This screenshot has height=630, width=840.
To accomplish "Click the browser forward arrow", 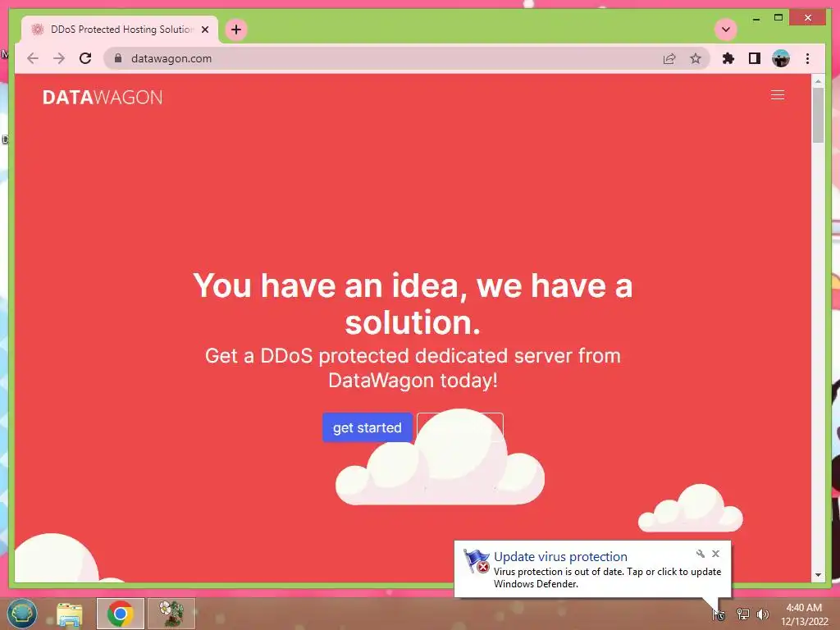I will click(x=59, y=58).
